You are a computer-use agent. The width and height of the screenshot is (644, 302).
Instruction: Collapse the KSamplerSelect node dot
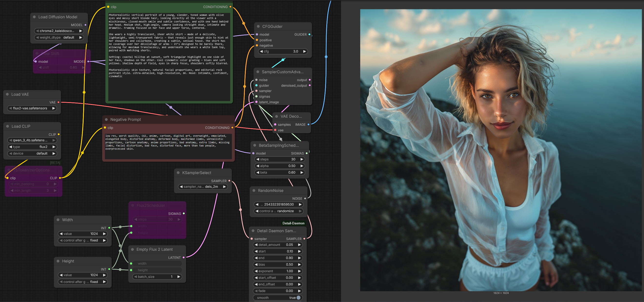(178, 173)
